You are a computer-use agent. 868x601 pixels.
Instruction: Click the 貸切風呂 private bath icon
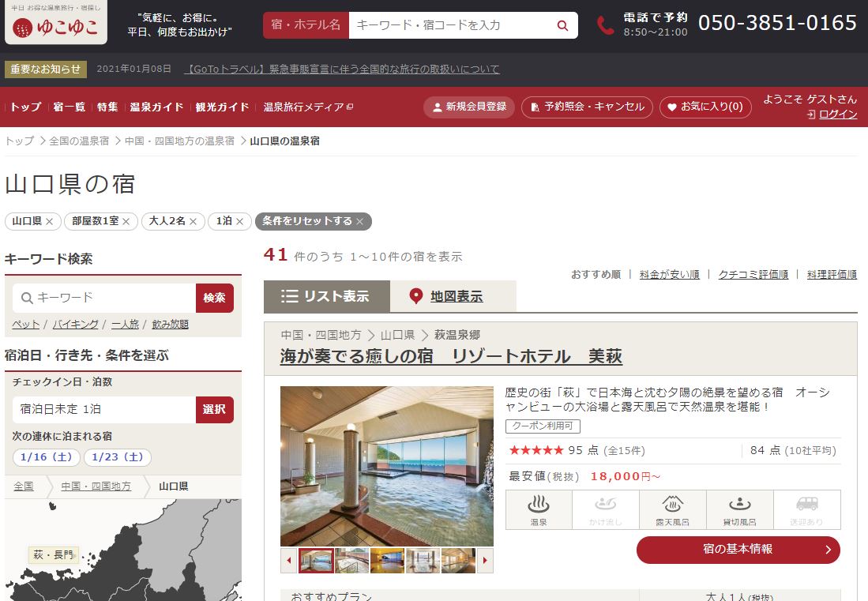click(739, 509)
